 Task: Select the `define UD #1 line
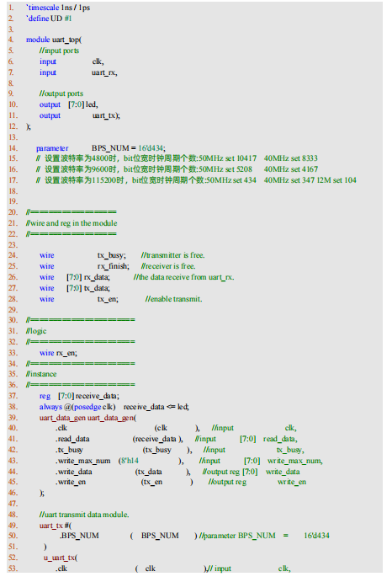pyautogui.click(x=49, y=19)
